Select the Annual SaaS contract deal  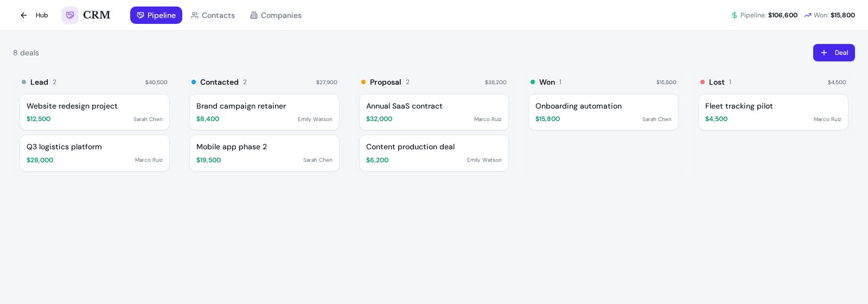coord(434,112)
